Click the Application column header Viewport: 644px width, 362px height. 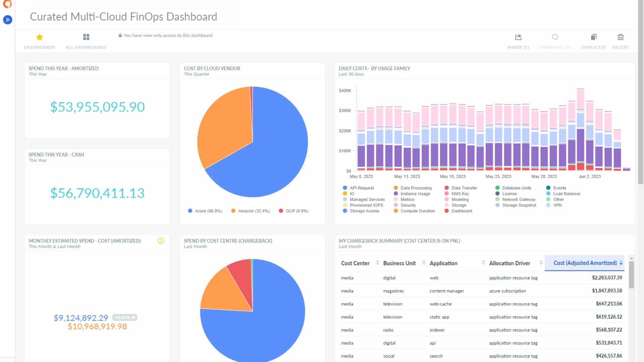[x=443, y=263]
